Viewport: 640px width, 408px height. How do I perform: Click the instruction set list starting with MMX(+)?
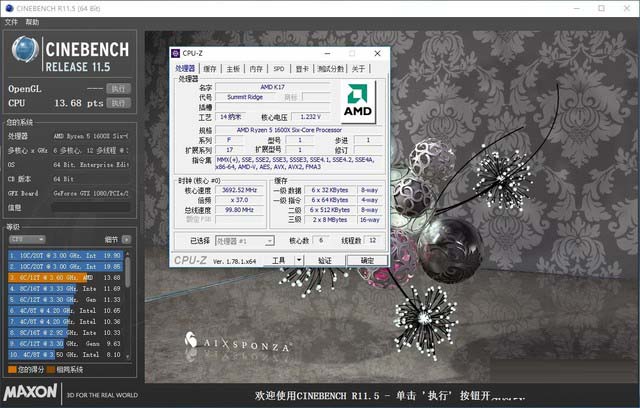pyautogui.click(x=299, y=163)
